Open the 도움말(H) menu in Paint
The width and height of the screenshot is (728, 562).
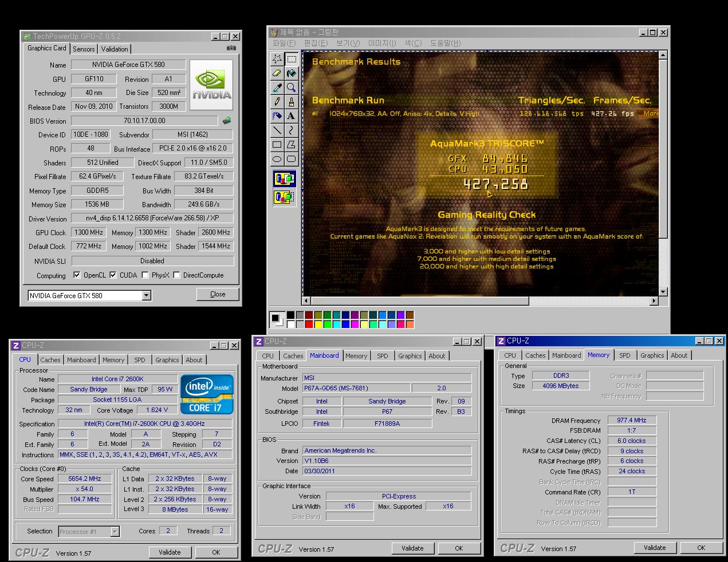(x=445, y=43)
